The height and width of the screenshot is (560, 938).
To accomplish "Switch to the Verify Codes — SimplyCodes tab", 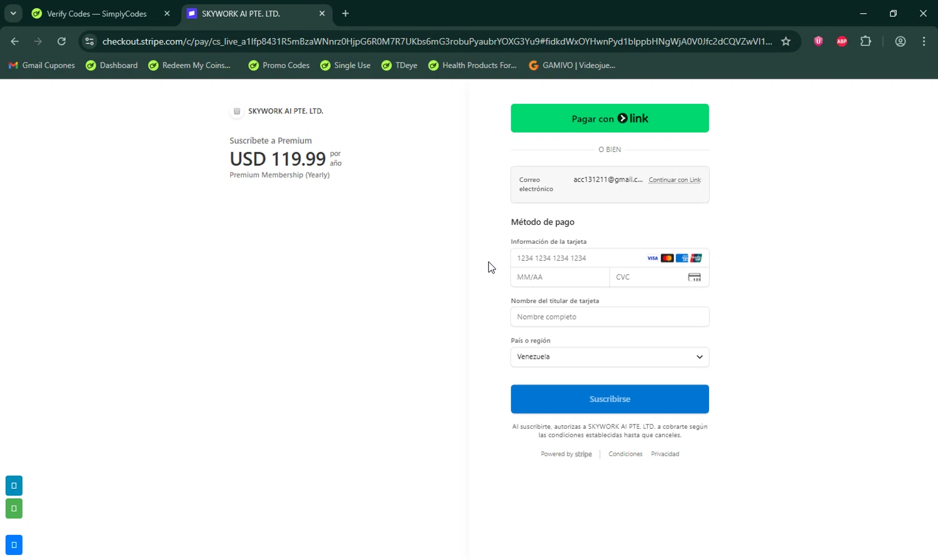I will [96, 14].
